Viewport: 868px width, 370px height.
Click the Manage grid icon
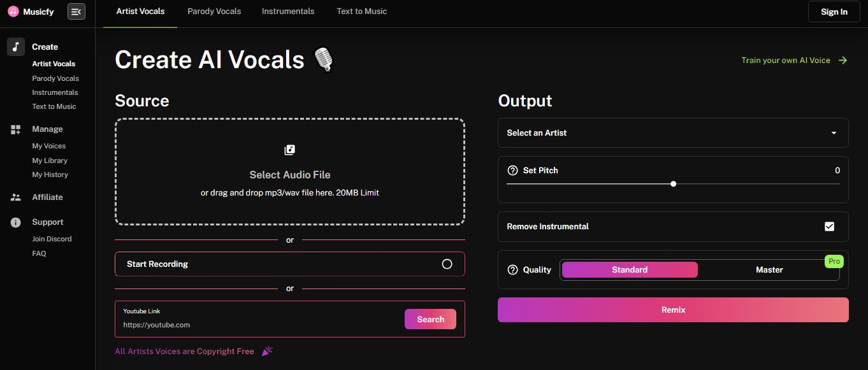16,129
